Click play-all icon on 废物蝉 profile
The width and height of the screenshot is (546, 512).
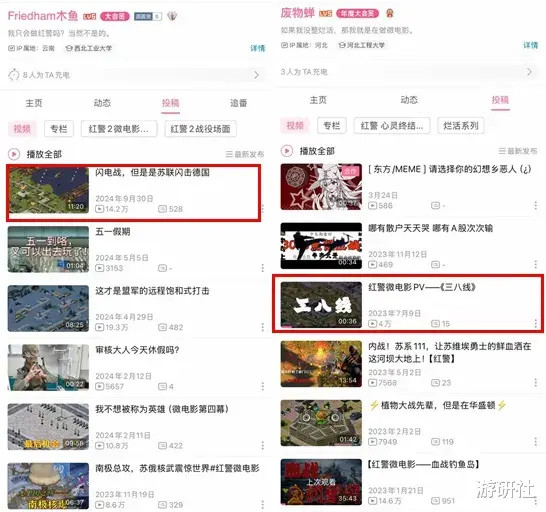(287, 151)
